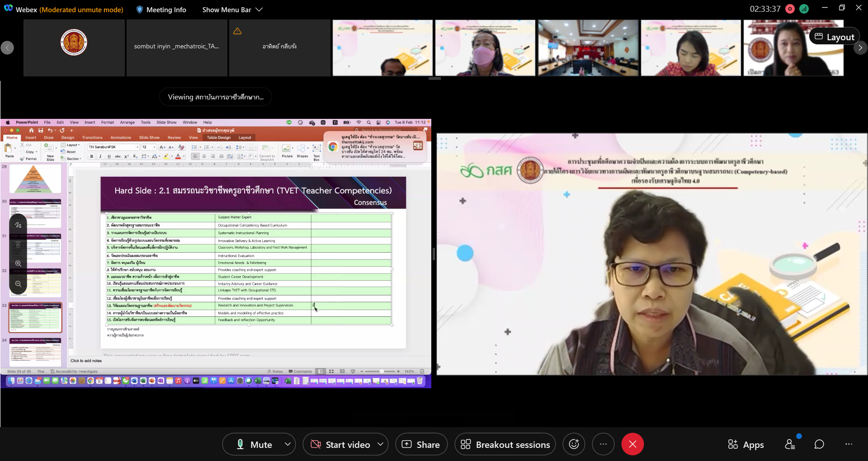
Task: Open panel options ellipsis at bottom right
Action: tap(849, 444)
